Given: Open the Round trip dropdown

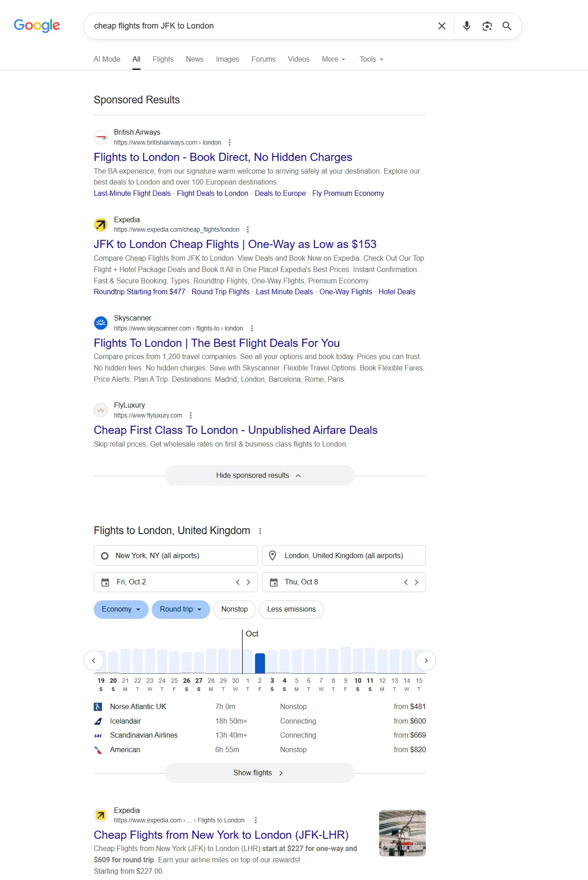Looking at the screenshot, I should pos(181,609).
